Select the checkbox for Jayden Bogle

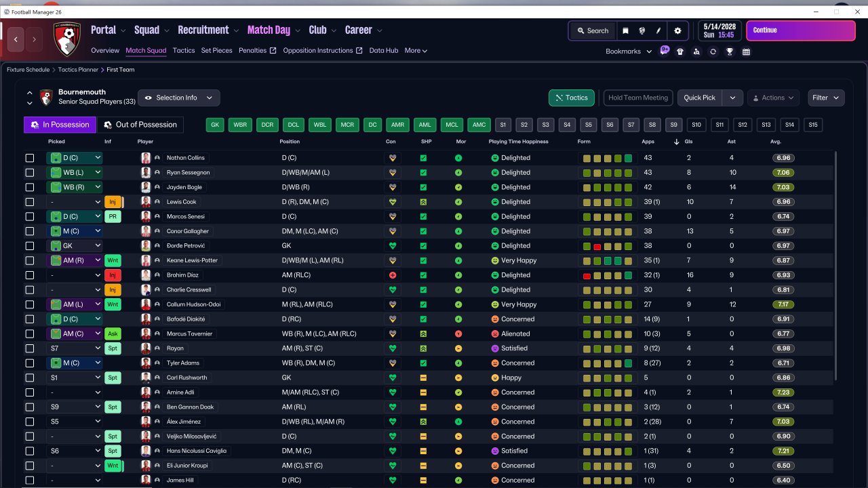[x=30, y=187]
